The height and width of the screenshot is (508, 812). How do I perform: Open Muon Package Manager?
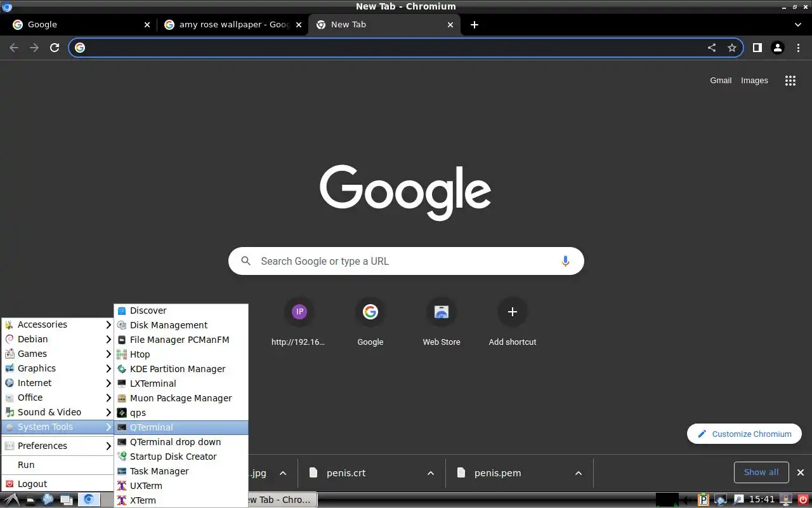(x=181, y=398)
